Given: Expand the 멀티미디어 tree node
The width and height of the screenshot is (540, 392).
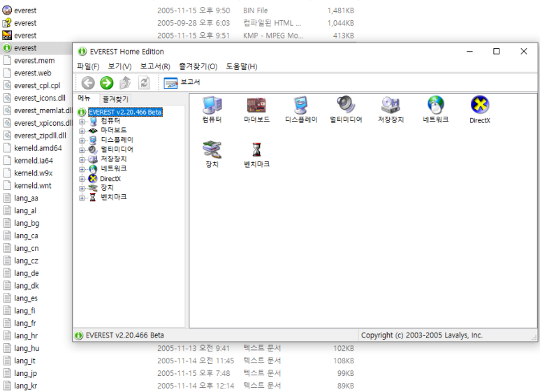Looking at the screenshot, I should pyautogui.click(x=82, y=150).
